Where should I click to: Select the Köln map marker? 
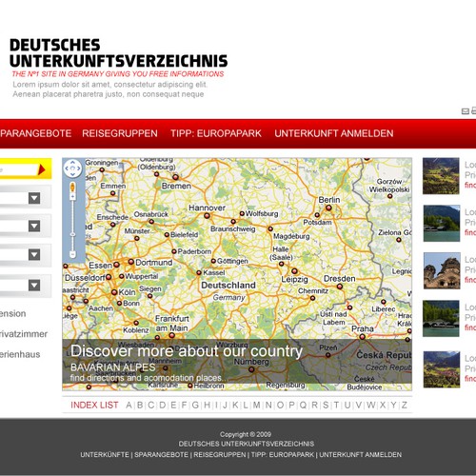point(114,292)
